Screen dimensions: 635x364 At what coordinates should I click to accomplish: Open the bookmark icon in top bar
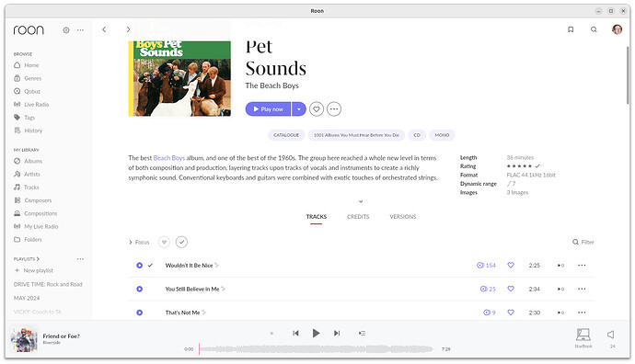571,29
